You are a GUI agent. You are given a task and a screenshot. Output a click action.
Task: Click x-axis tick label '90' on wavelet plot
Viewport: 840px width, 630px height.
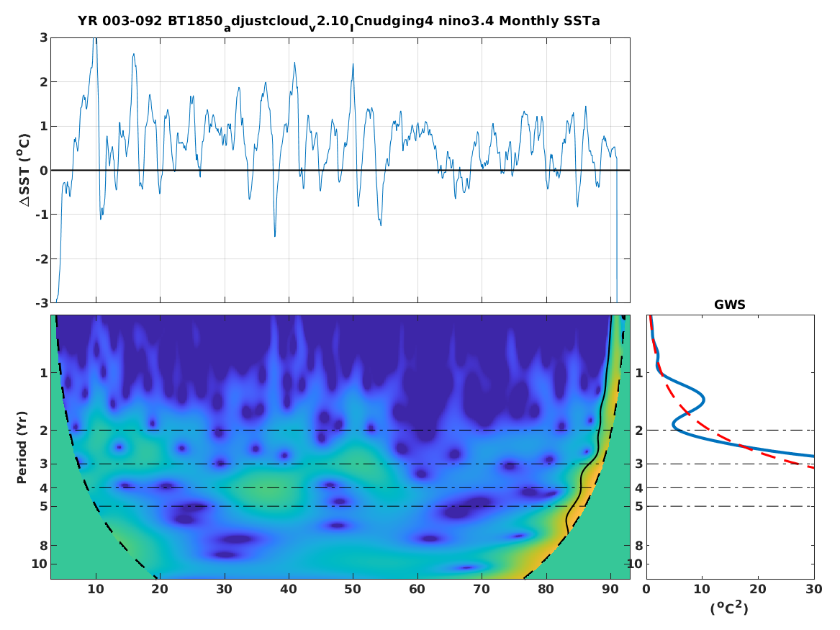pos(610,589)
